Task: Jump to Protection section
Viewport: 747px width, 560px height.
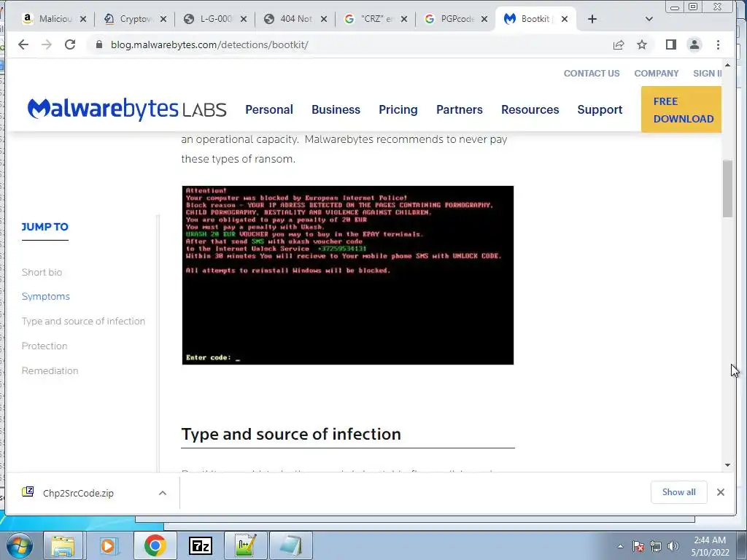Action: click(x=44, y=346)
